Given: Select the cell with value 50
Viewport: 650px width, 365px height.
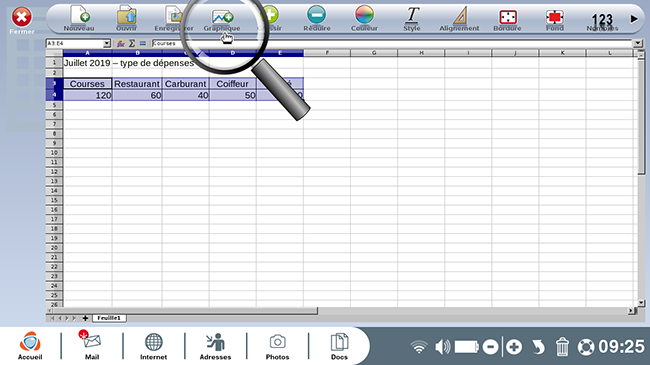Looking at the screenshot, I should coord(233,95).
